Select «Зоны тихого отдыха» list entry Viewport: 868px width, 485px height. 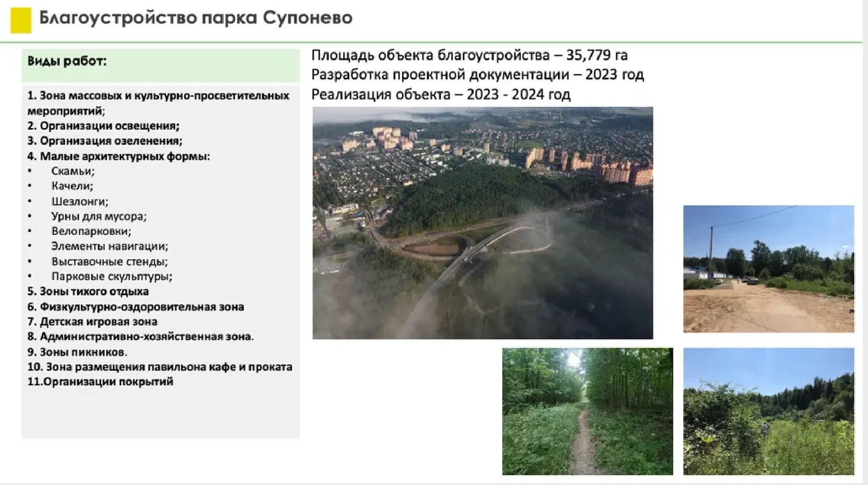pyautogui.click(x=88, y=291)
